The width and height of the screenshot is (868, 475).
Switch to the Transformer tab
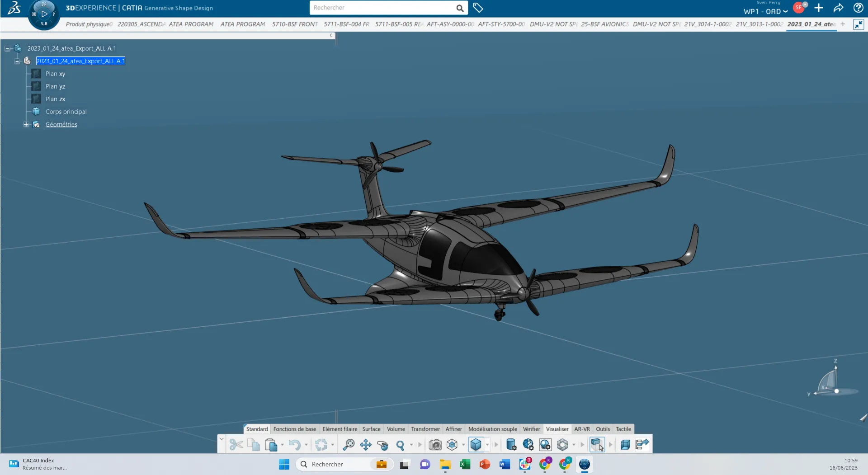tap(425, 429)
